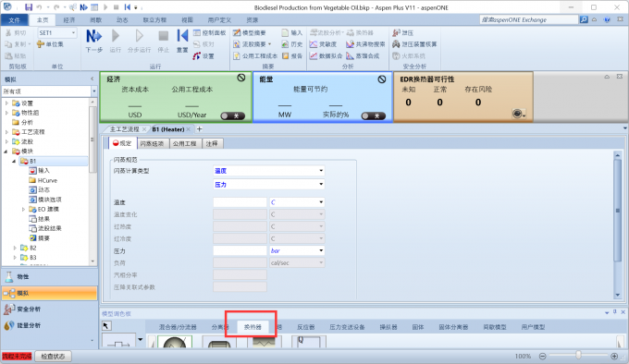
Task: Open pressure unit dropdown showing bar
Action: (x=321, y=250)
